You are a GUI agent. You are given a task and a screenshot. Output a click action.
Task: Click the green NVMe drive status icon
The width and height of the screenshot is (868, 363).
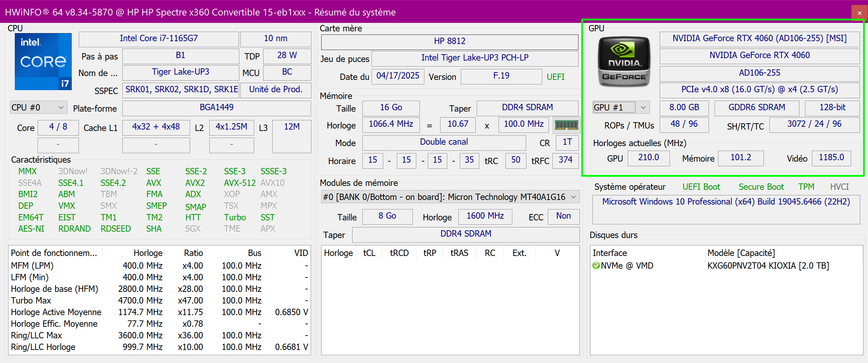596,266
